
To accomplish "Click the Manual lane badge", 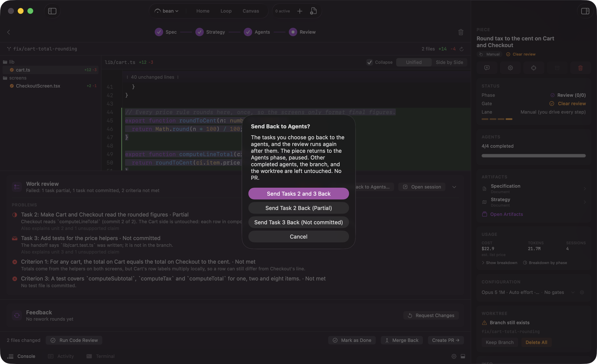I will 489,54.
